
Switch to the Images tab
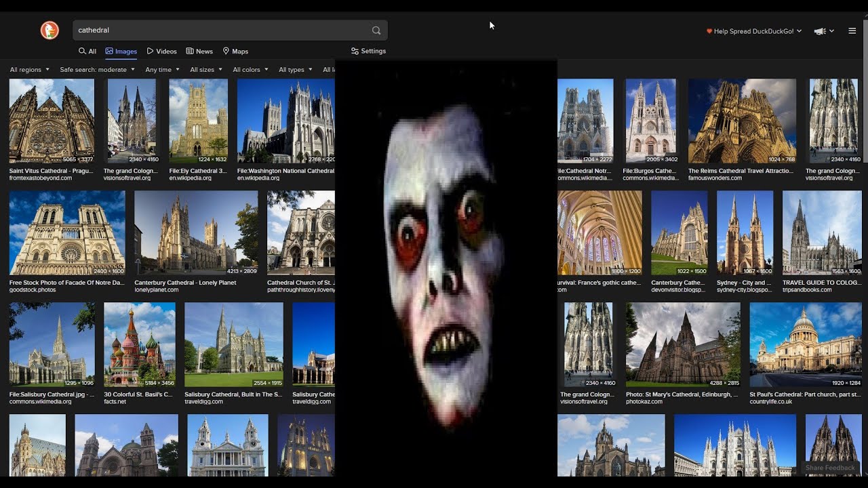coord(121,51)
